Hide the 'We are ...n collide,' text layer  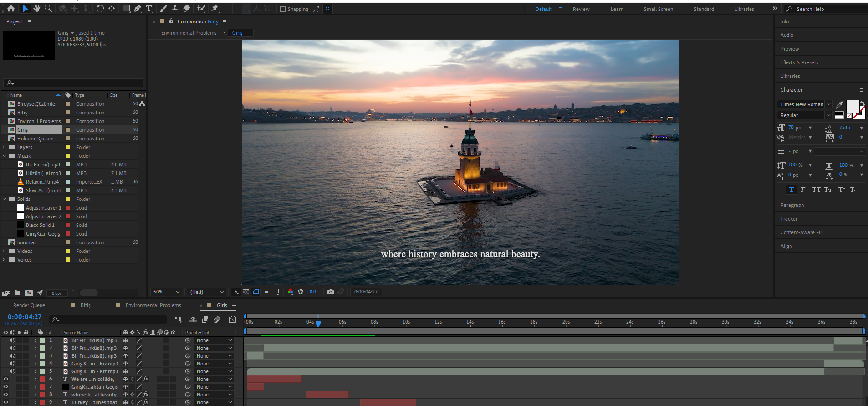[x=6, y=379]
